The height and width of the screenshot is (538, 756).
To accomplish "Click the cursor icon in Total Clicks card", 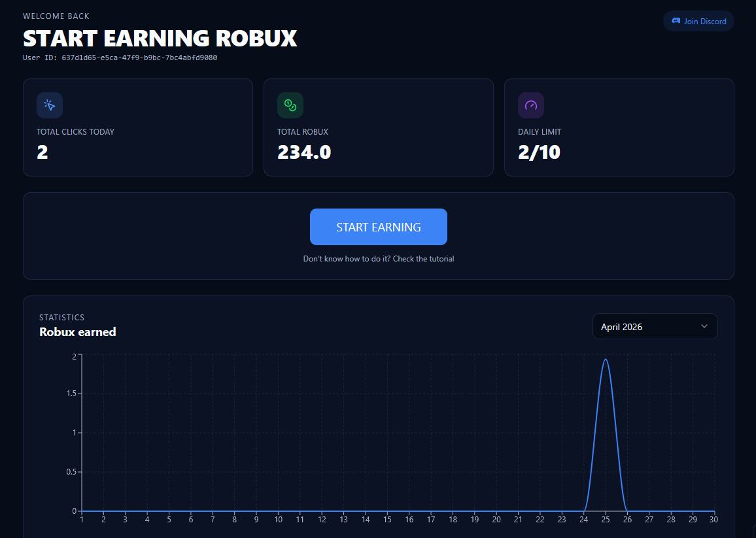I will [50, 105].
